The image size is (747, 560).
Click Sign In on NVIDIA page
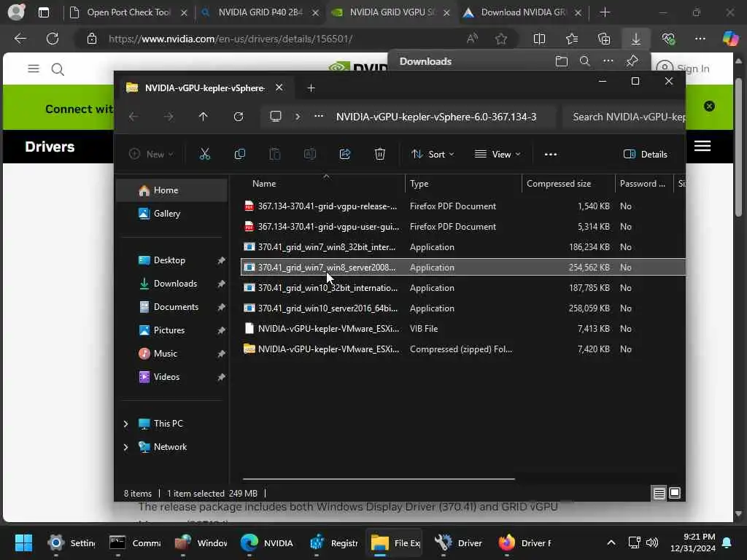[x=683, y=69]
